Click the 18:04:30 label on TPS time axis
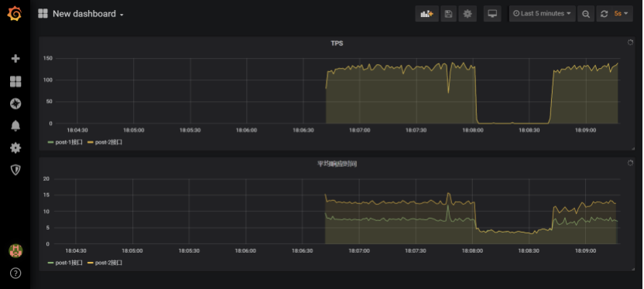Screen dimensions: 644x289 [x=77, y=131]
